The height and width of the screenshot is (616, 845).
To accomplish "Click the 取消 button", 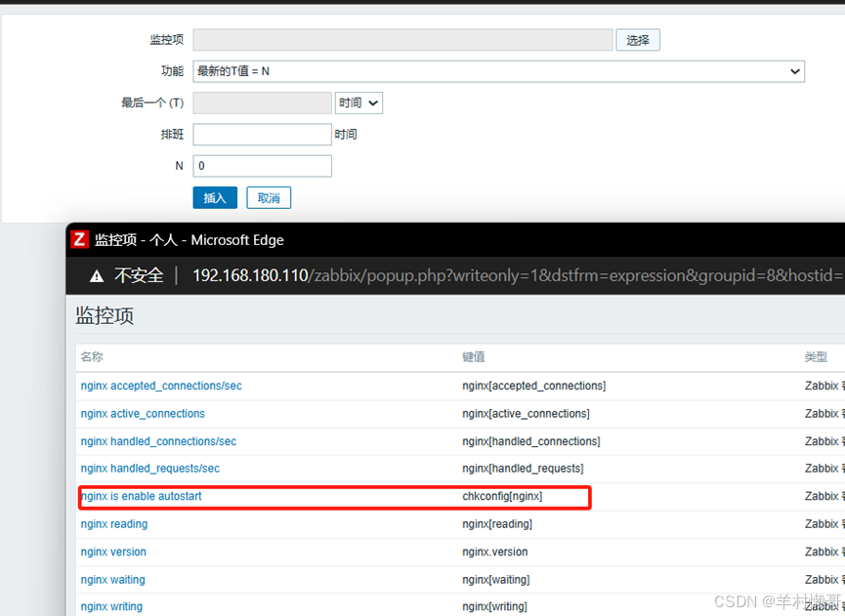I will 269,197.
